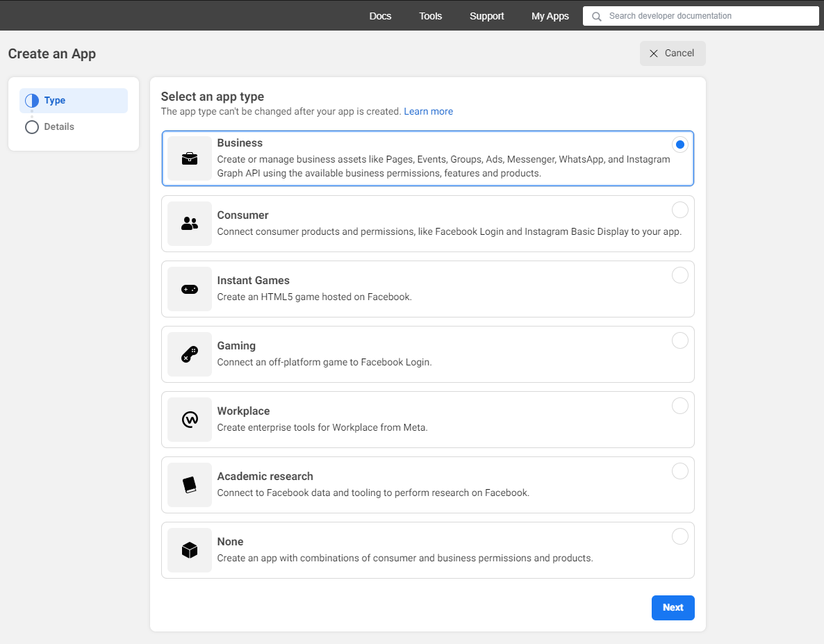
Task: Click the Academic research description text
Action: [x=373, y=493]
